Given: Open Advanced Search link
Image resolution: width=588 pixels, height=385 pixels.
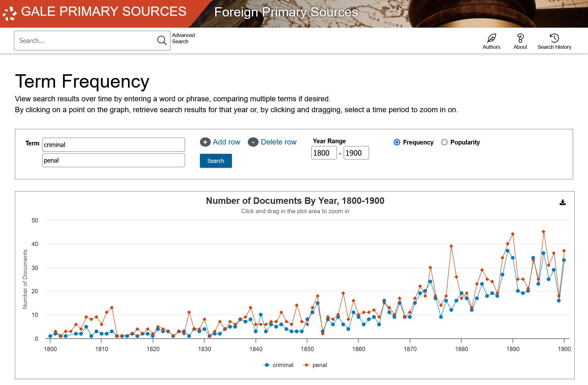Looking at the screenshot, I should pos(183,38).
